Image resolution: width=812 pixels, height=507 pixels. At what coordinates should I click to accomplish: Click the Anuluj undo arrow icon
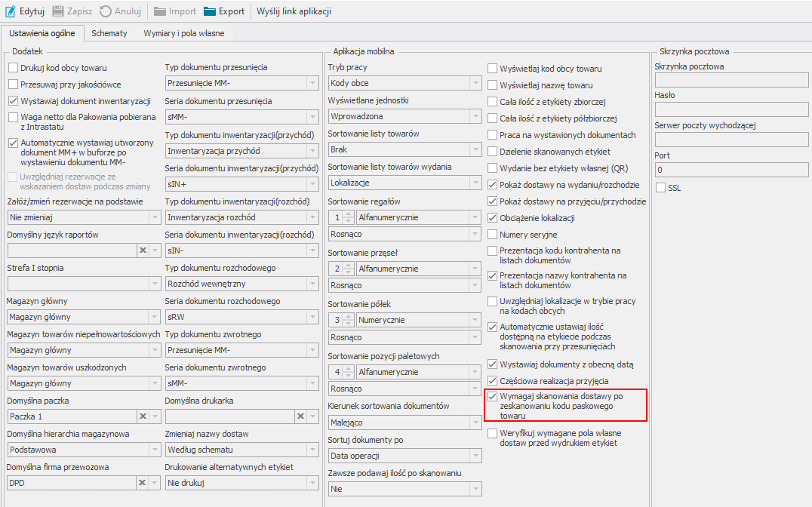pos(106,11)
